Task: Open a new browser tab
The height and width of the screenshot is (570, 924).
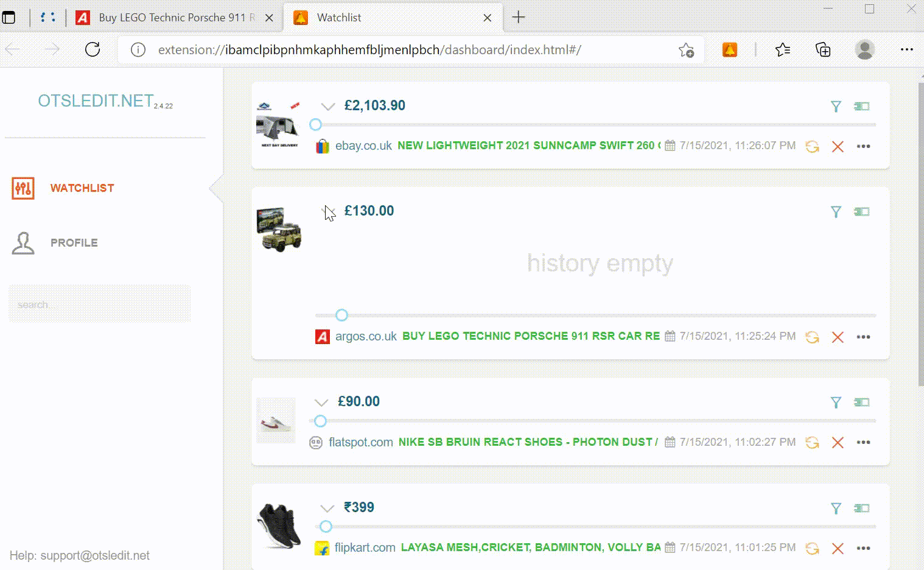Action: [x=519, y=18]
